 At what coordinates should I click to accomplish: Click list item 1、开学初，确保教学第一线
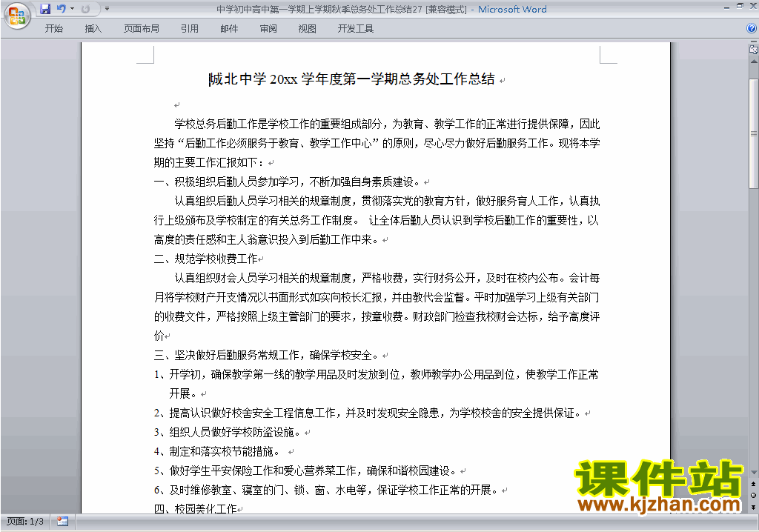(x=376, y=384)
